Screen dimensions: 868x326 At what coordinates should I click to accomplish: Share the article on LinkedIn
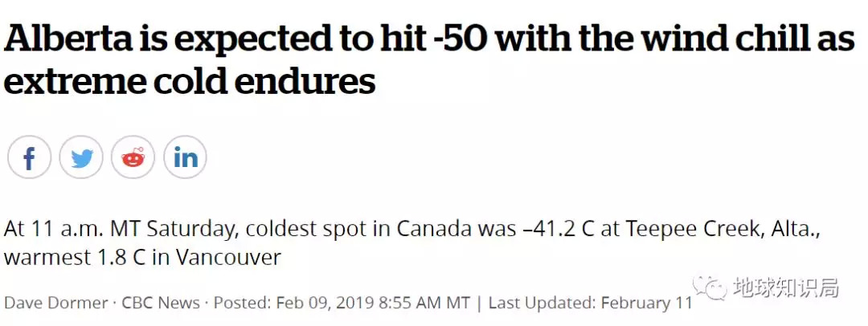click(x=185, y=157)
